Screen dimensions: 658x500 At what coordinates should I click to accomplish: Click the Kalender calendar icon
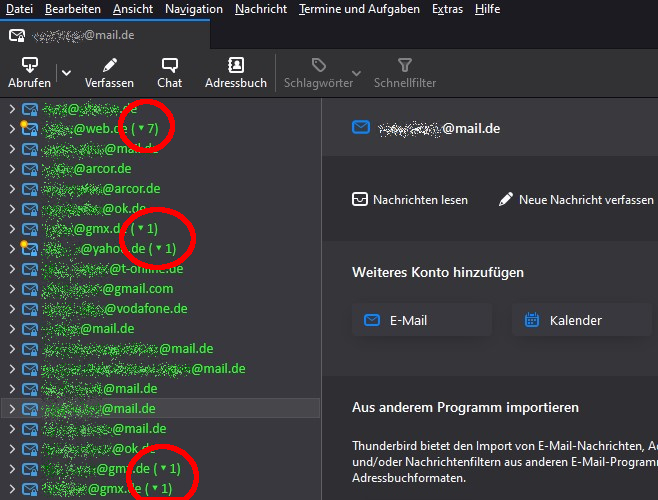click(x=532, y=320)
